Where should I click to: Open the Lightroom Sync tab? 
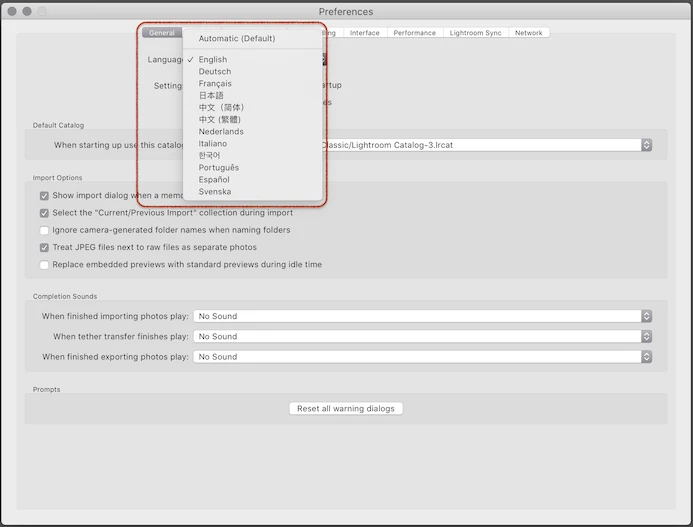(x=476, y=33)
